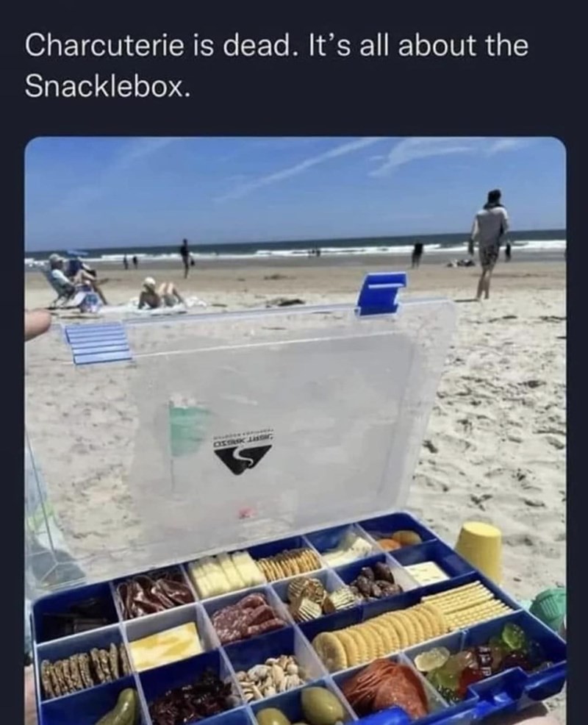The image size is (588, 725).
Task: Open the beach snack box photo
Action: [295, 430]
